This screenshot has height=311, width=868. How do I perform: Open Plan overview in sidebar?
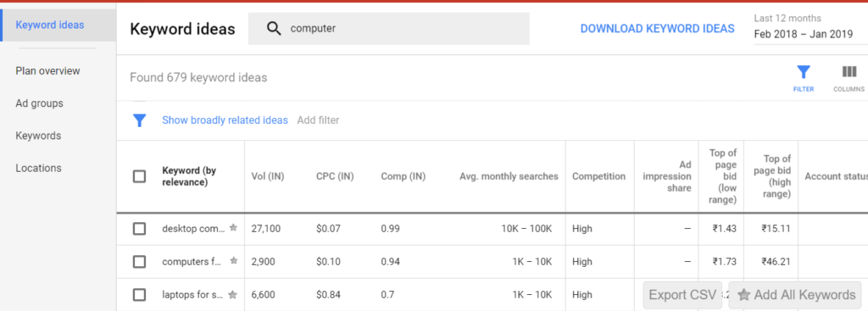[47, 71]
